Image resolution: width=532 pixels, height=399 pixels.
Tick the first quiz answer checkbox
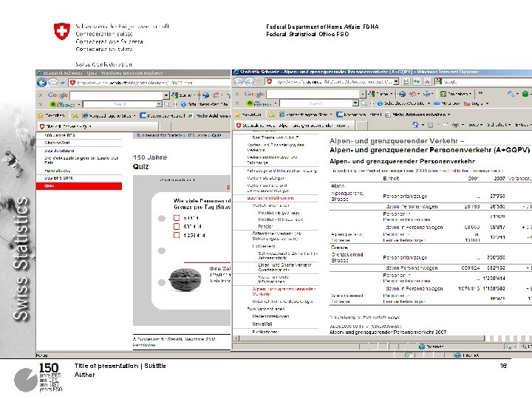click(177, 218)
